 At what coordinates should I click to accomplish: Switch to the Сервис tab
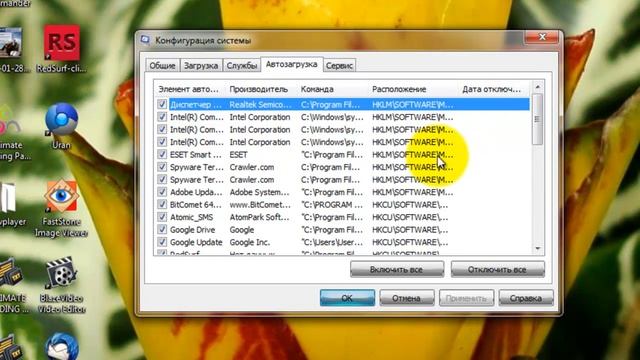(339, 65)
